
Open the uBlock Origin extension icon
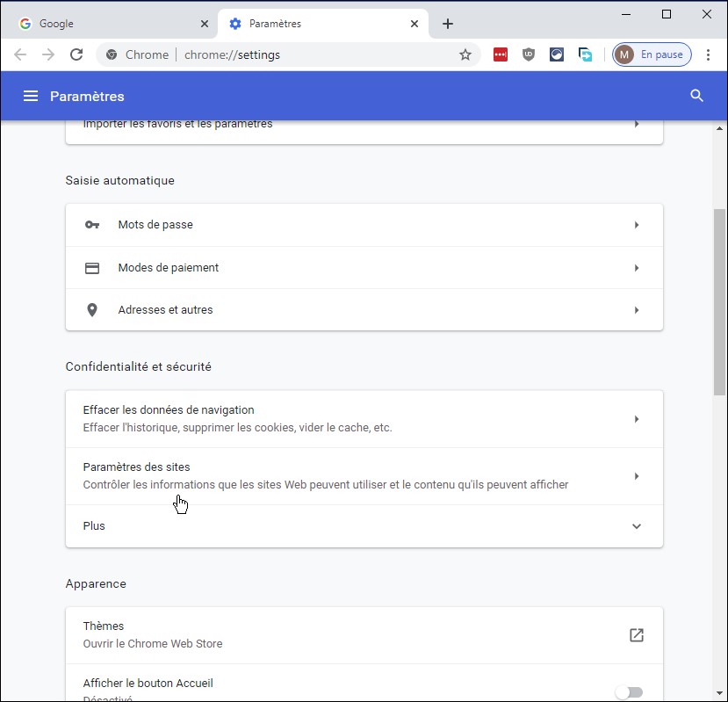click(529, 54)
